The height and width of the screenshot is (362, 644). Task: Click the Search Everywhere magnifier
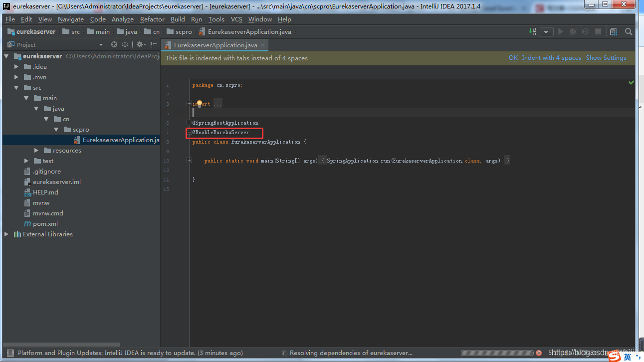click(629, 31)
